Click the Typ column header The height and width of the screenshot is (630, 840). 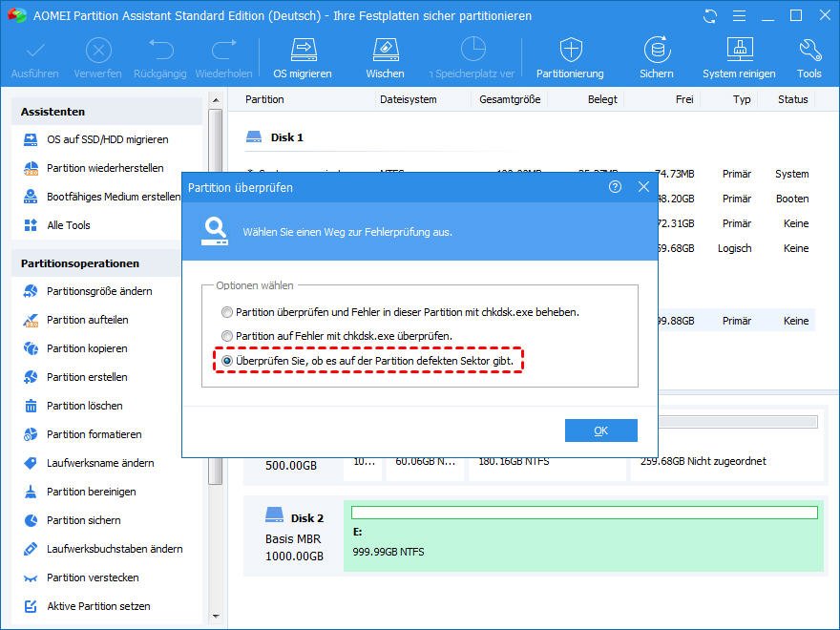click(x=742, y=99)
